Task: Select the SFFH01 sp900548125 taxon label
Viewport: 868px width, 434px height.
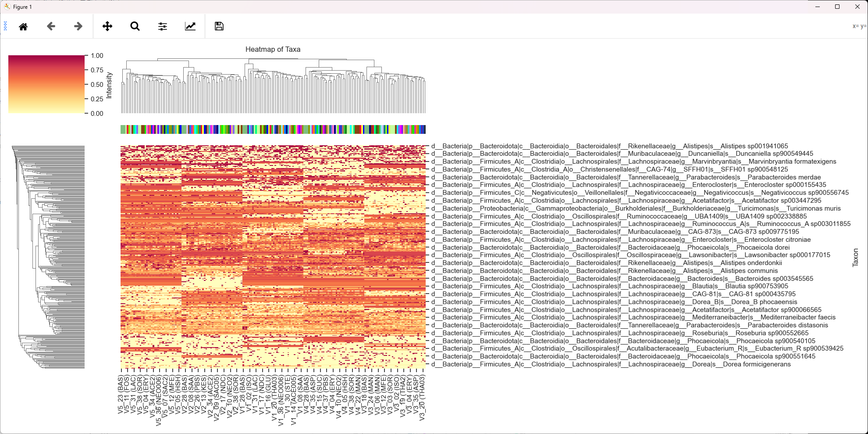Action: point(610,169)
